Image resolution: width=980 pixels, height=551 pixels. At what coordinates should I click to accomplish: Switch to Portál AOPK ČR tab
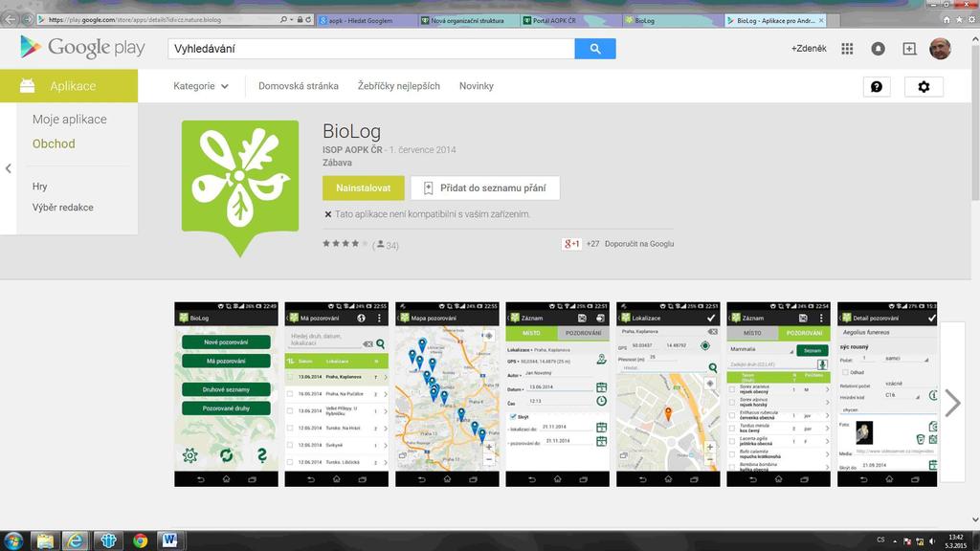(x=570, y=21)
